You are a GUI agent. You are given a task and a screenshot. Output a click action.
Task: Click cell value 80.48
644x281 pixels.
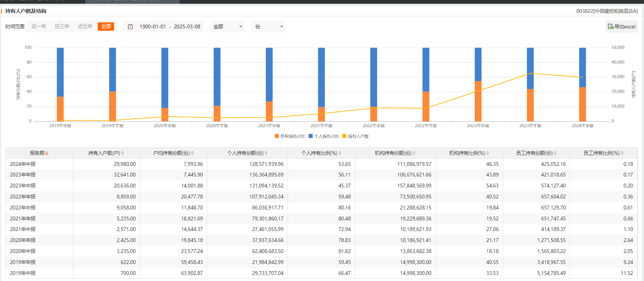[344, 219]
